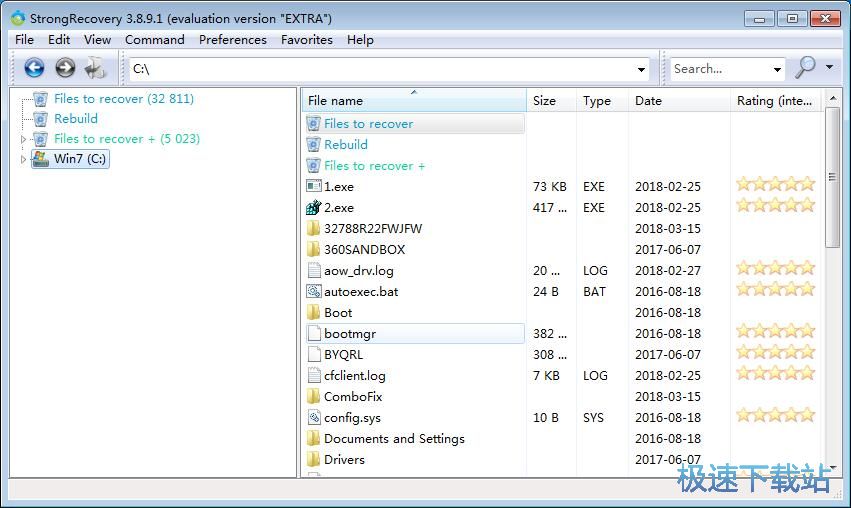Viewport: 851px width, 508px height.
Task: Click the 2.exe file icon
Action: [314, 208]
